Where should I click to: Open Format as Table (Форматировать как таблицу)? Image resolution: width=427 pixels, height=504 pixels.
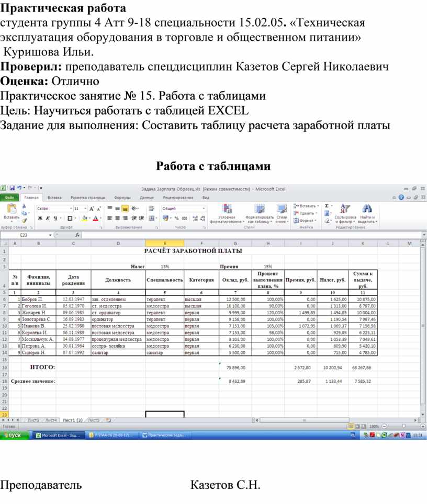pyautogui.click(x=260, y=213)
